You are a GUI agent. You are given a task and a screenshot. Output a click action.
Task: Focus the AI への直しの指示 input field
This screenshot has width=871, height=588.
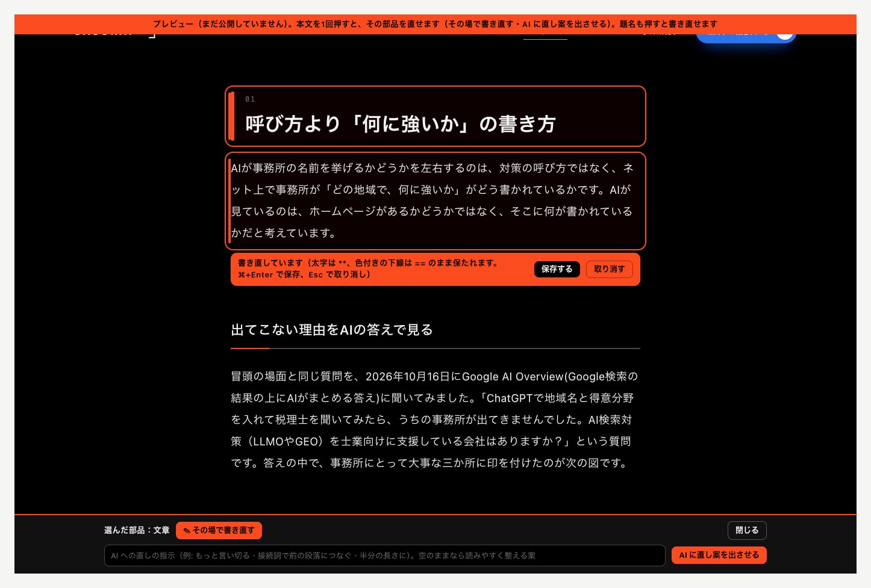click(x=384, y=556)
